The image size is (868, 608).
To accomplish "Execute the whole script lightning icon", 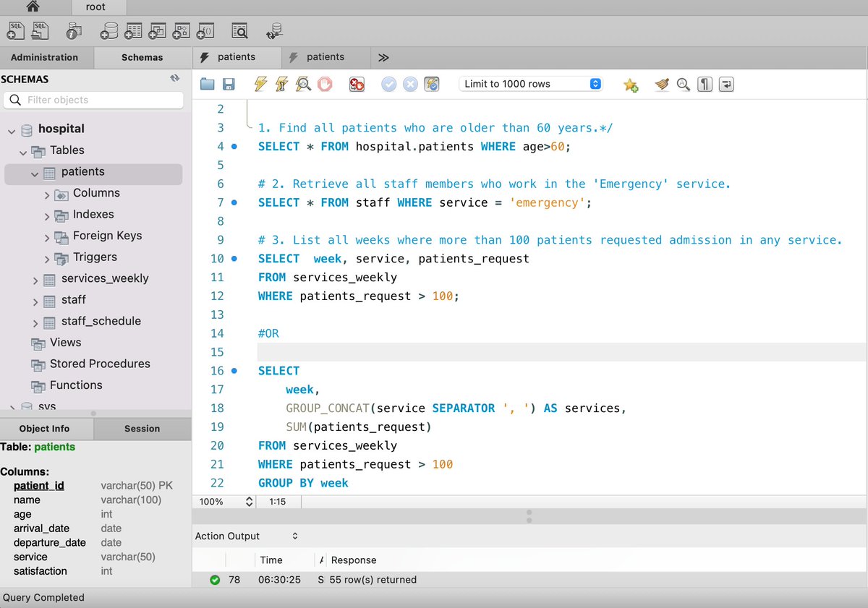I will coord(260,84).
